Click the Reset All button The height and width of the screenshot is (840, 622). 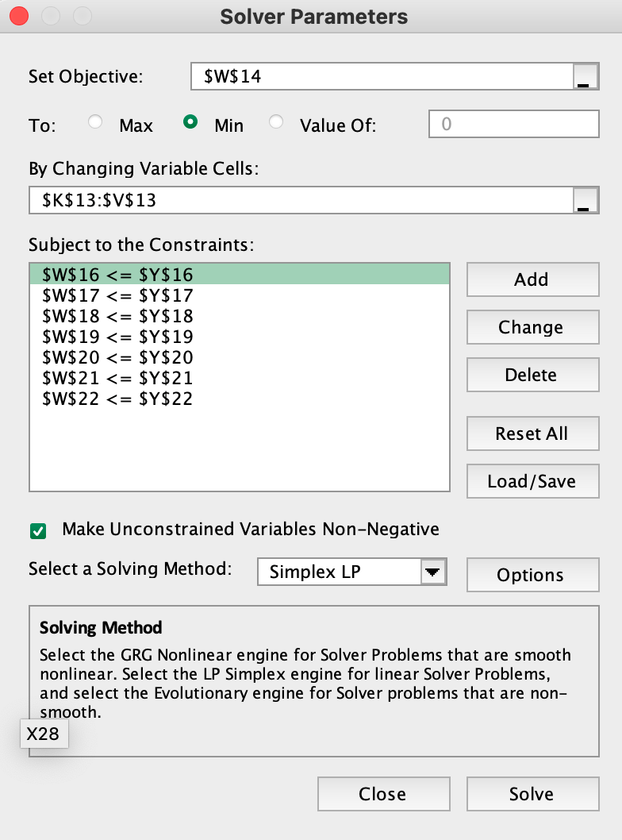pos(532,433)
